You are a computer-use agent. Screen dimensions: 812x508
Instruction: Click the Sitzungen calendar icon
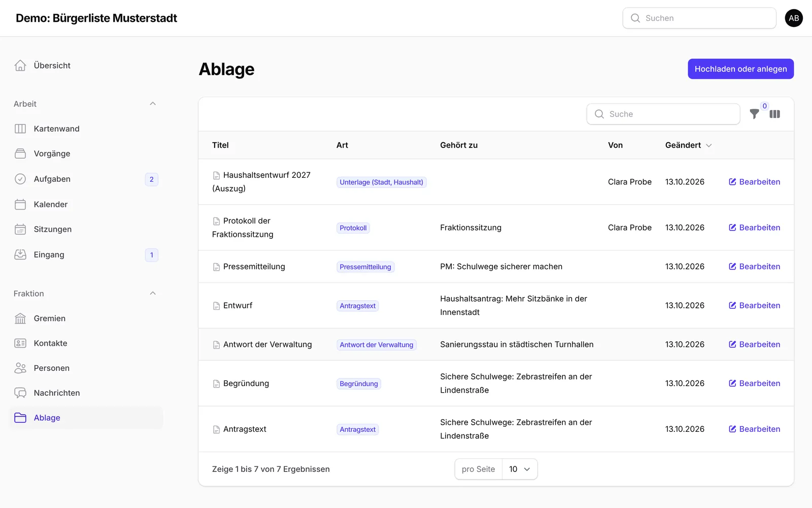click(x=20, y=230)
